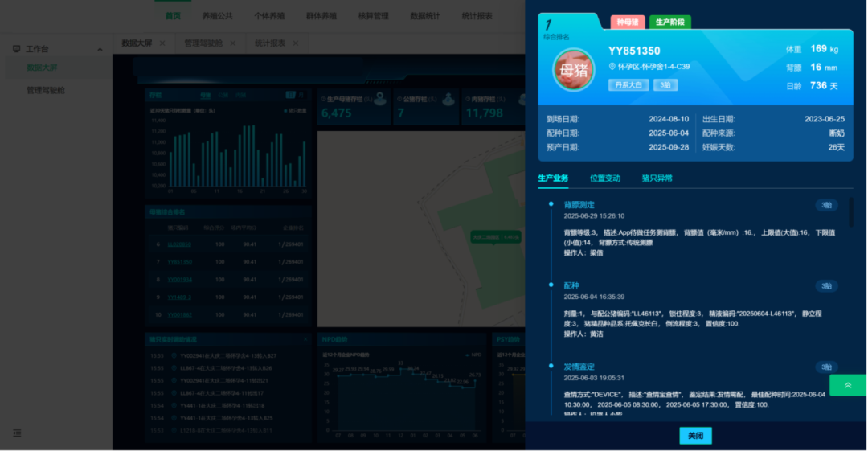868x451 pixels.
Task: Click the sidebar collapse icon at bottom left
Action: pyautogui.click(x=17, y=433)
